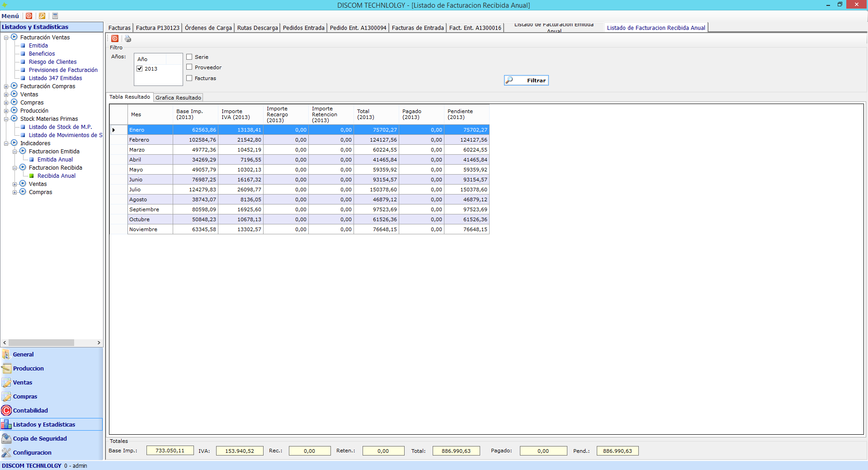Open Copia de Seguridad backup icon

[6, 438]
